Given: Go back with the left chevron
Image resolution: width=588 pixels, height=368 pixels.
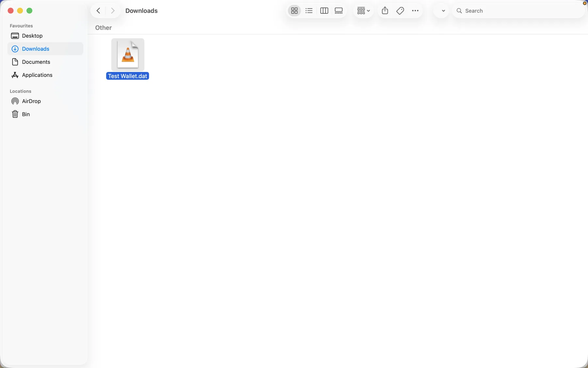Looking at the screenshot, I should tap(98, 11).
